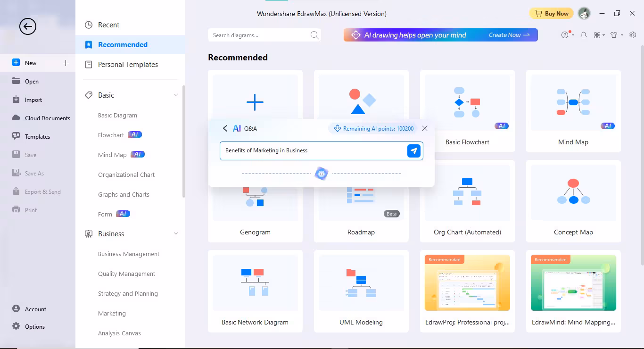Click the Form AI badge
This screenshot has height=349, width=644.
tap(123, 214)
